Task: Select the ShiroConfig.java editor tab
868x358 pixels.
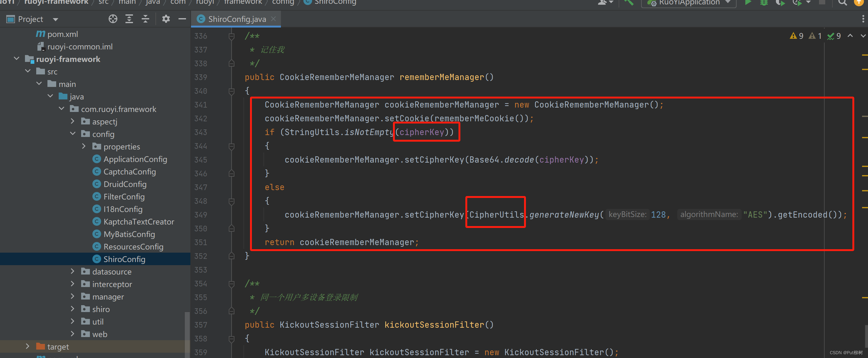Action: pyautogui.click(x=237, y=19)
